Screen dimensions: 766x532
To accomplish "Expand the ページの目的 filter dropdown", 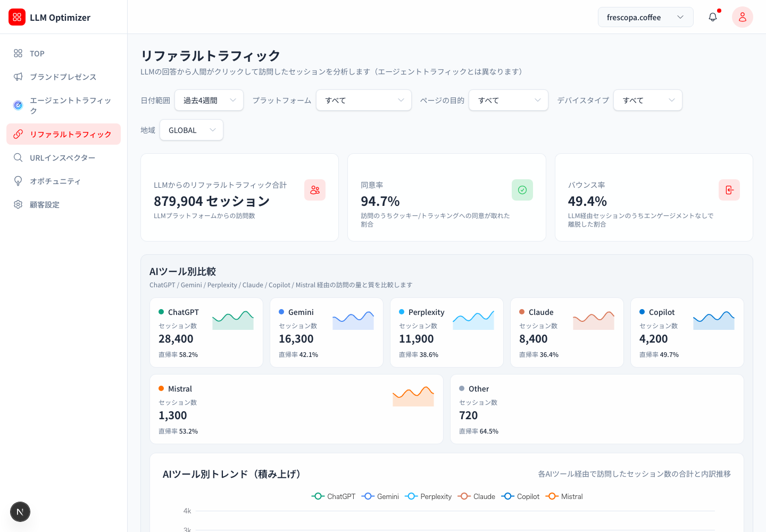I will (x=509, y=100).
